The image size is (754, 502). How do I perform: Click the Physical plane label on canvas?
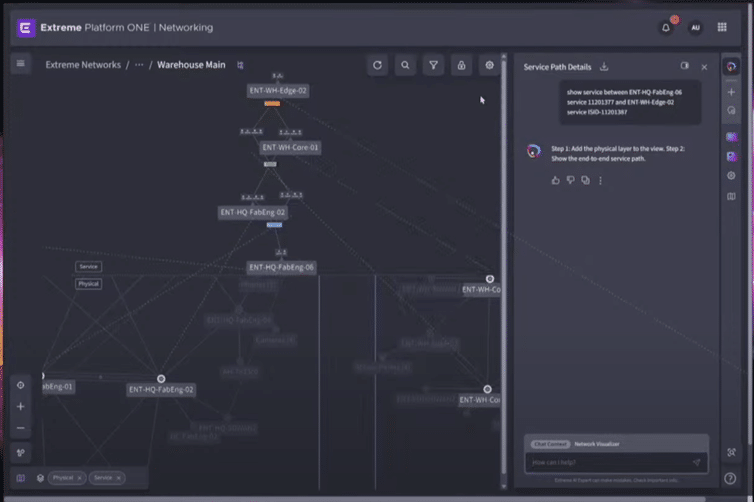88,284
